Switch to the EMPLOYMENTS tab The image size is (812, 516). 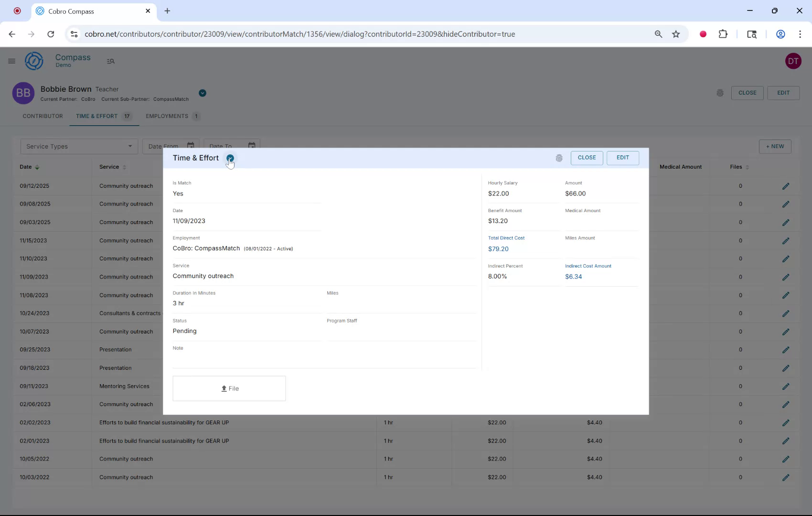pyautogui.click(x=167, y=116)
